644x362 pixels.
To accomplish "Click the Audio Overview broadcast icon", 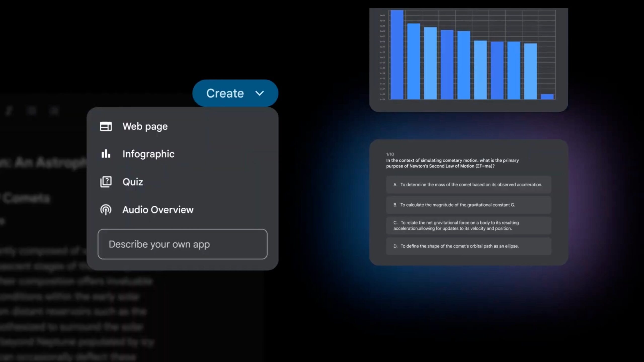I will pyautogui.click(x=106, y=210).
